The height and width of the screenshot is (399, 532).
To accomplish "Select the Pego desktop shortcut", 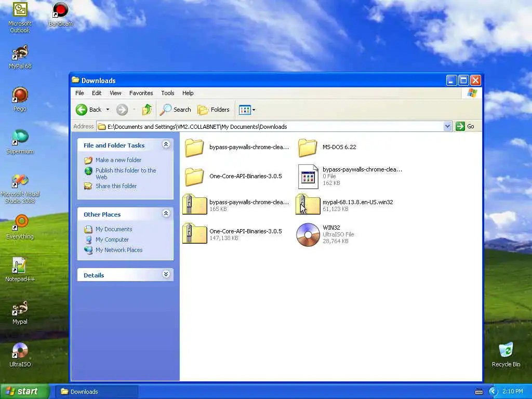I will tap(20, 99).
